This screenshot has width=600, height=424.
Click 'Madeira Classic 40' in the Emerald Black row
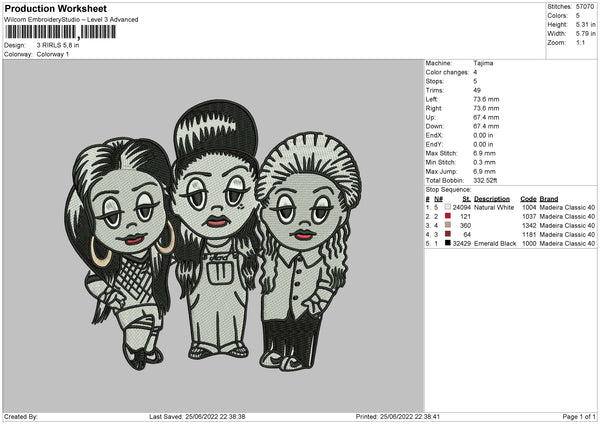coord(567,243)
